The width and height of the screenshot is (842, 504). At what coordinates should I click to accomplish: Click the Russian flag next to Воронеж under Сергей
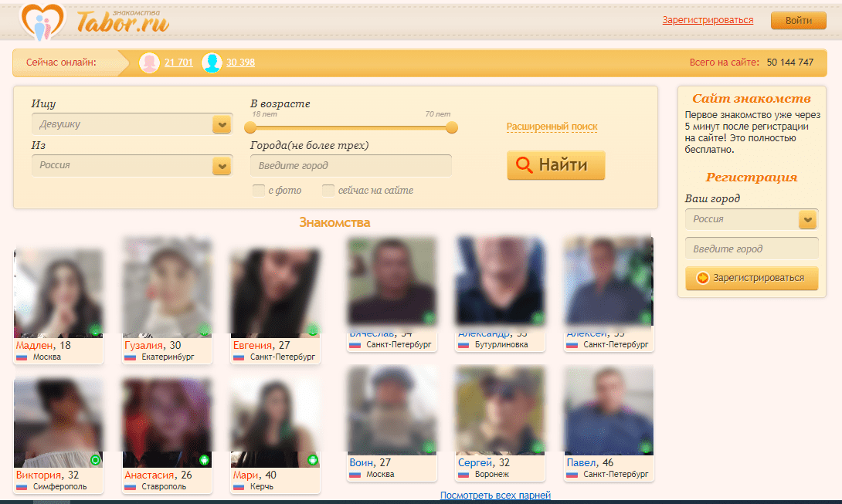click(463, 475)
